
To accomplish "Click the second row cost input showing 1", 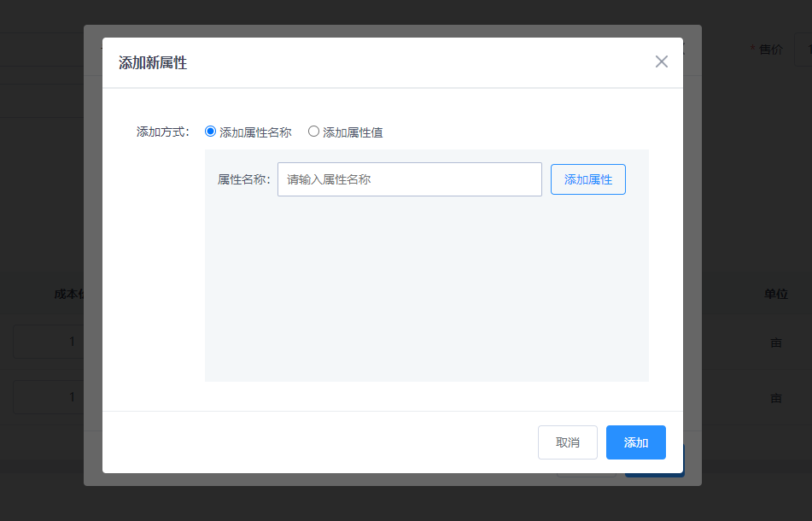I will (x=48, y=397).
